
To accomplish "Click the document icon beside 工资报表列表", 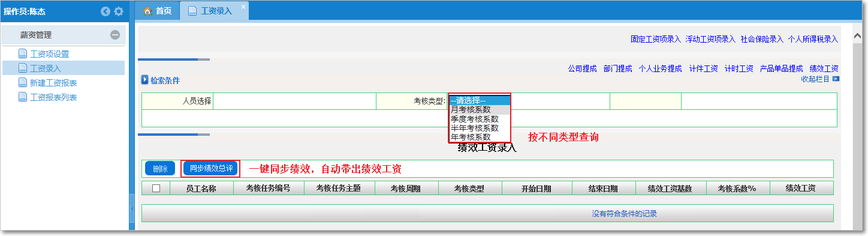I will click(23, 97).
